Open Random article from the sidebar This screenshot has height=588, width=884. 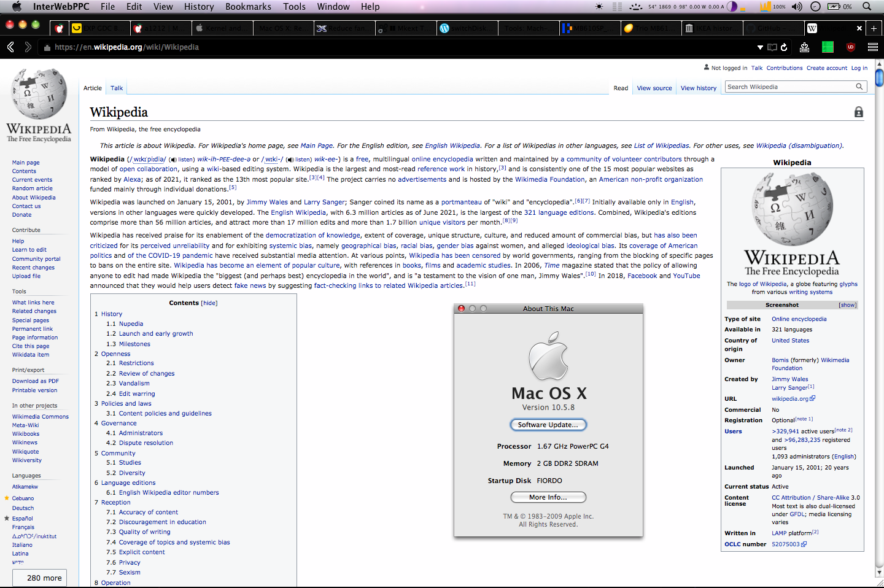(x=33, y=188)
